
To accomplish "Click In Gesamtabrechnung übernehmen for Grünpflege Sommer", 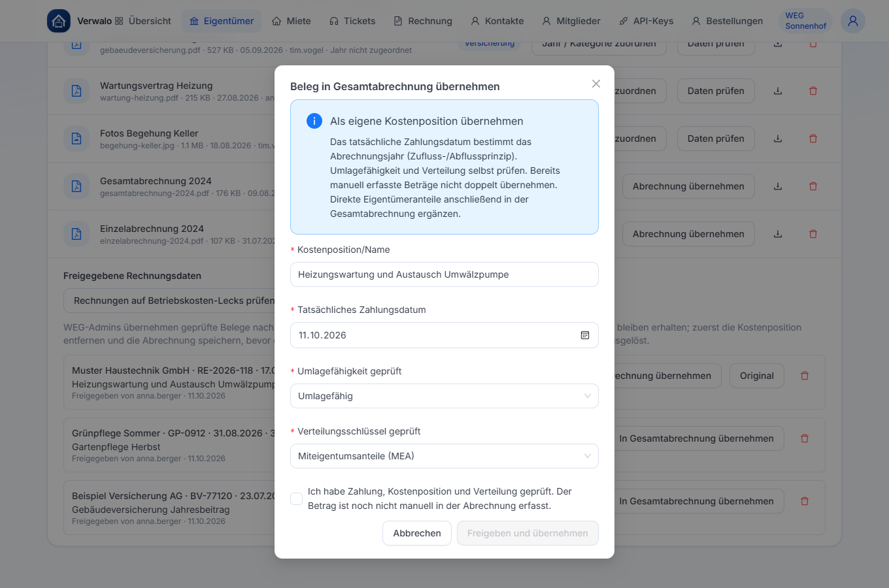I will 696,438.
